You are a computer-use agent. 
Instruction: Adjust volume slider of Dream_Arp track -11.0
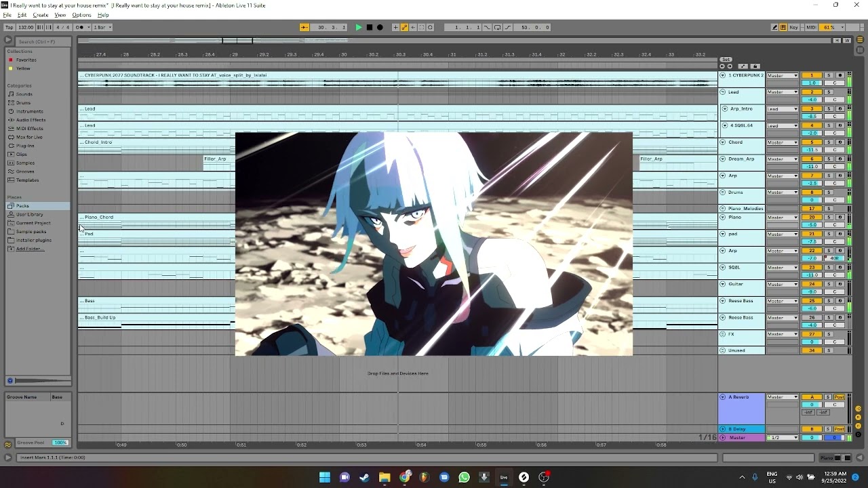coord(812,167)
